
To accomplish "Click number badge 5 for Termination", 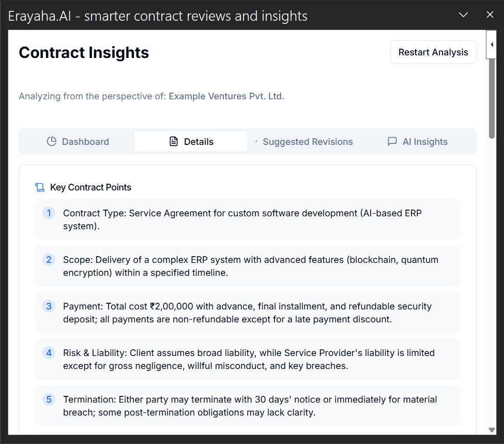I will pyautogui.click(x=49, y=399).
